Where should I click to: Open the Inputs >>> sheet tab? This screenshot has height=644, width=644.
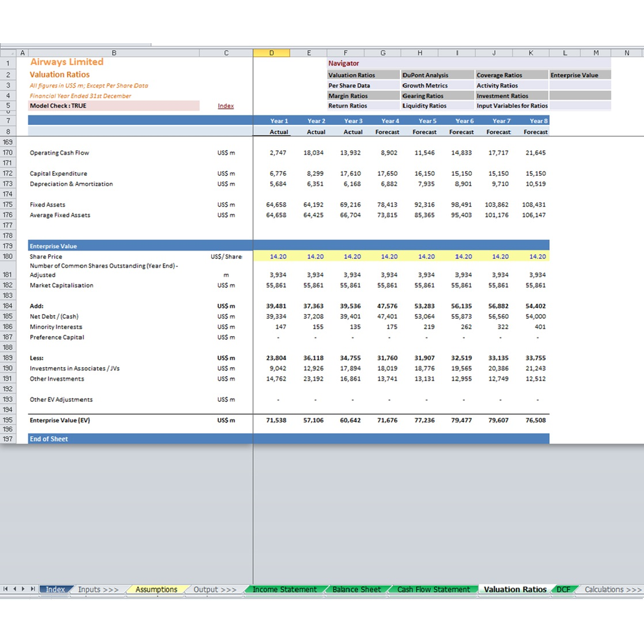pyautogui.click(x=98, y=589)
